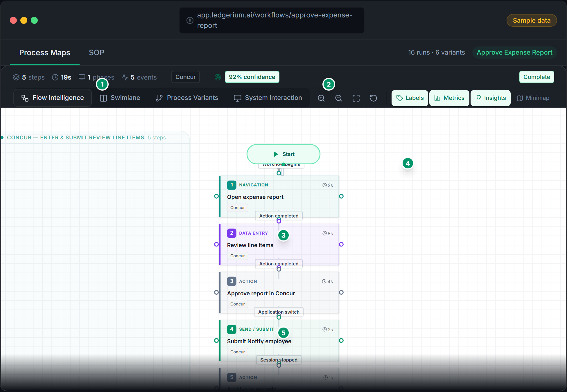The width and height of the screenshot is (567, 392).
Task: Click the Swimlane columns icon
Action: point(103,98)
